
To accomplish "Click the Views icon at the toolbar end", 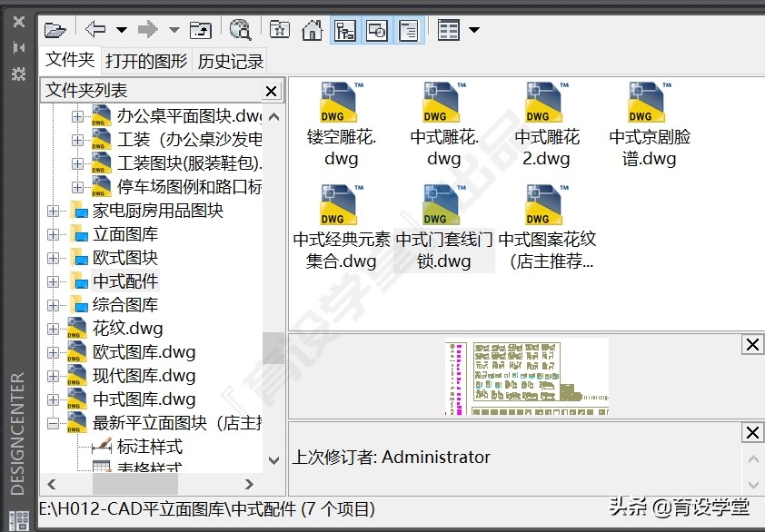I will point(447,29).
